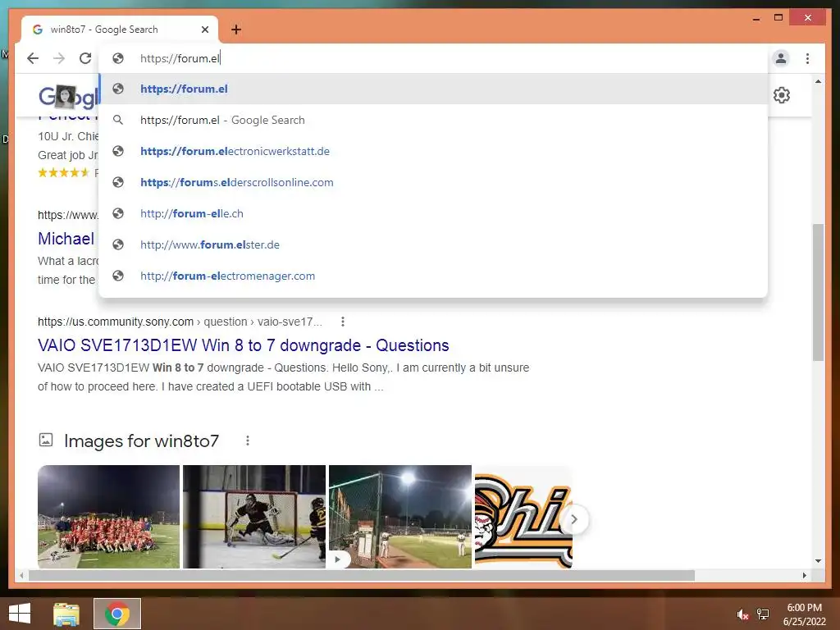Pick forum.electronicwerkstatt.de suggestion
This screenshot has height=630, width=840.
[x=433, y=151]
